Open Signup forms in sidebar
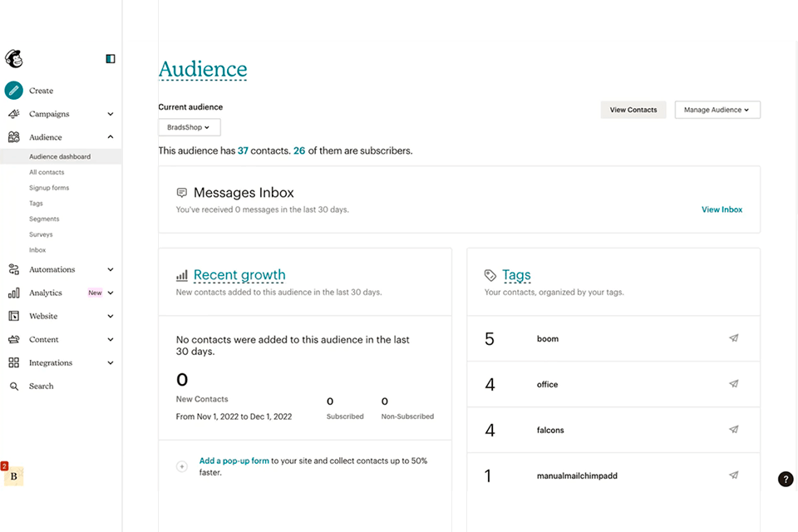The image size is (798, 532). [x=49, y=188]
